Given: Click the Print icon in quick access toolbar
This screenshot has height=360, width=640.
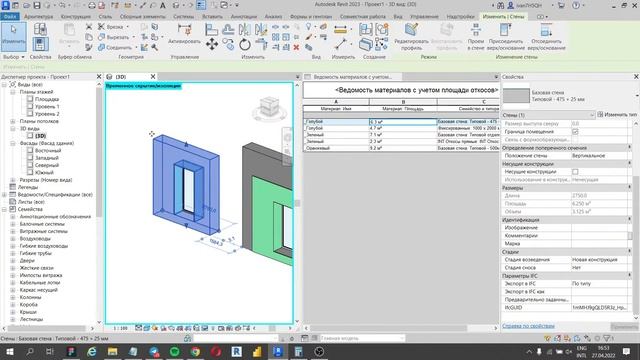Looking at the screenshot, I should (x=92, y=5).
